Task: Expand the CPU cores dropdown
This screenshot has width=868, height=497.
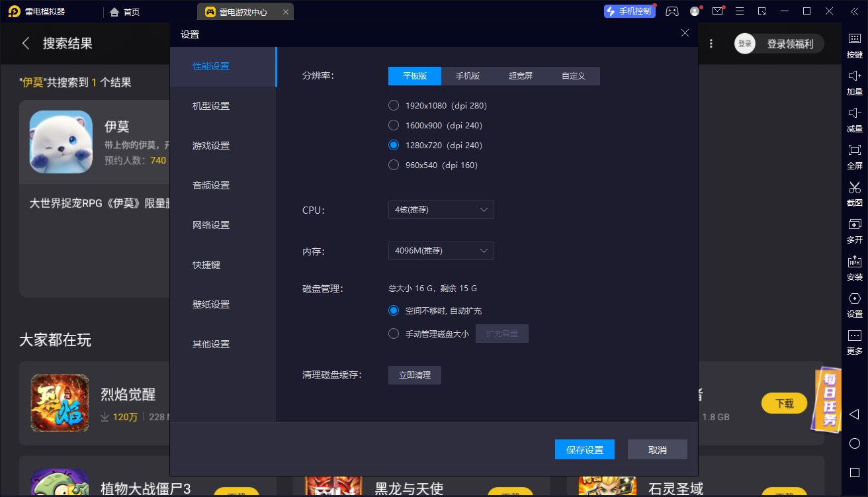Action: point(441,210)
